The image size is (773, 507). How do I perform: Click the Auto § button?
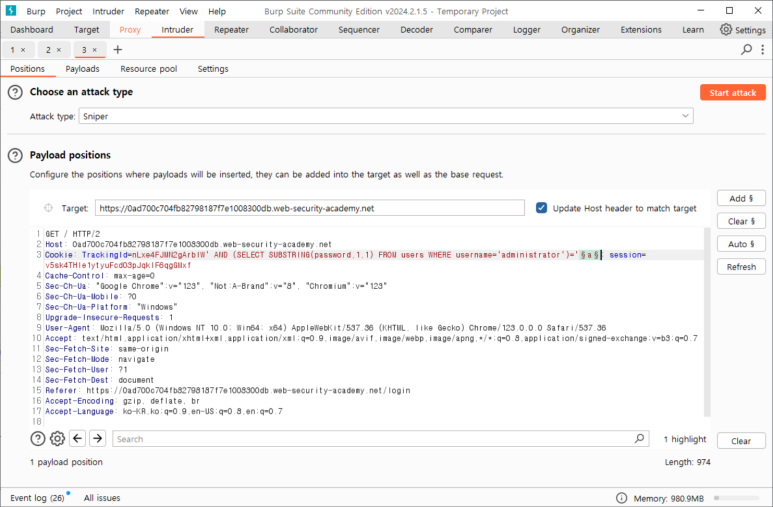[x=741, y=244]
